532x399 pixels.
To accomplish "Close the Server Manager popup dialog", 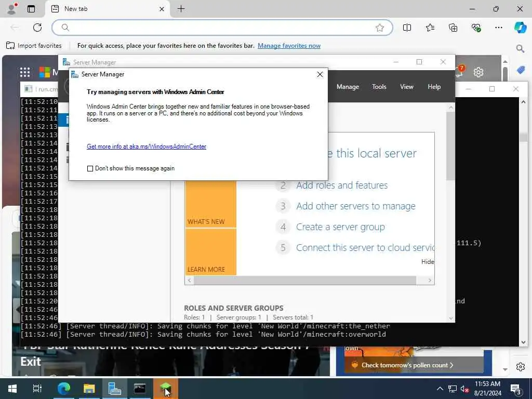I will pos(320,74).
